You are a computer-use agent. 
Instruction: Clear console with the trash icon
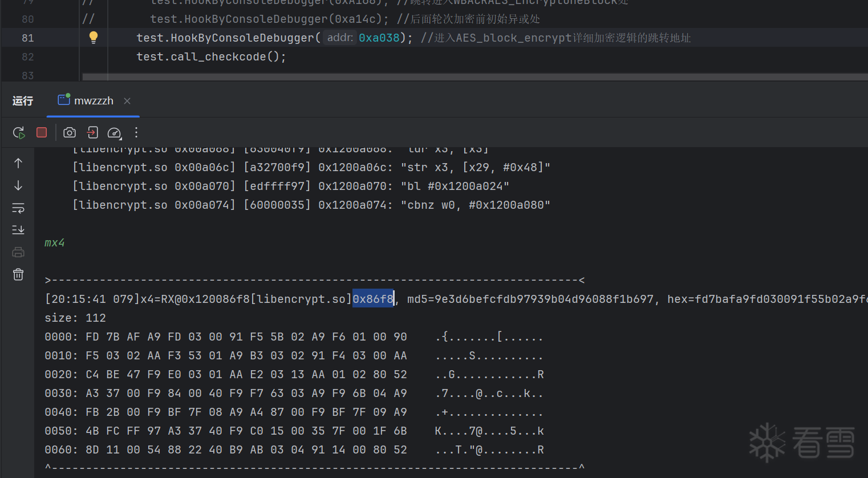point(18,274)
